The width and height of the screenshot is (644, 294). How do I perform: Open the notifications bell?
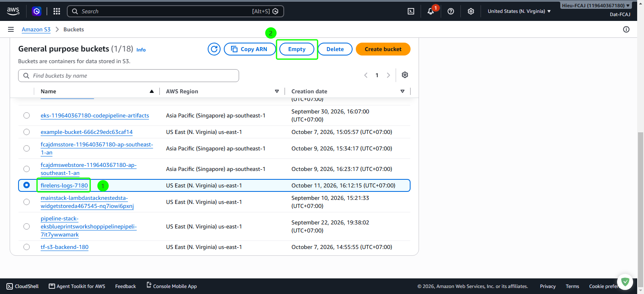pyautogui.click(x=431, y=11)
